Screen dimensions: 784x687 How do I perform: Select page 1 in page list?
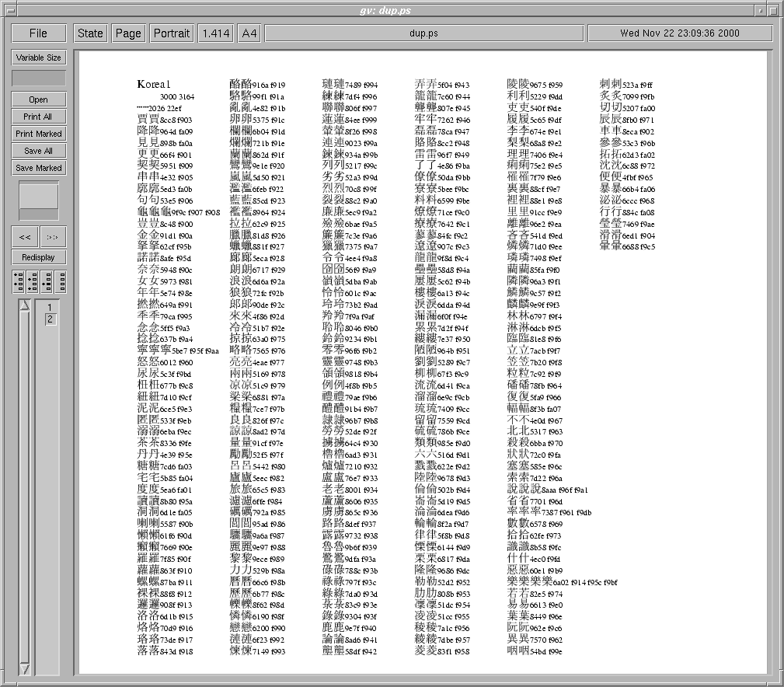(50, 308)
